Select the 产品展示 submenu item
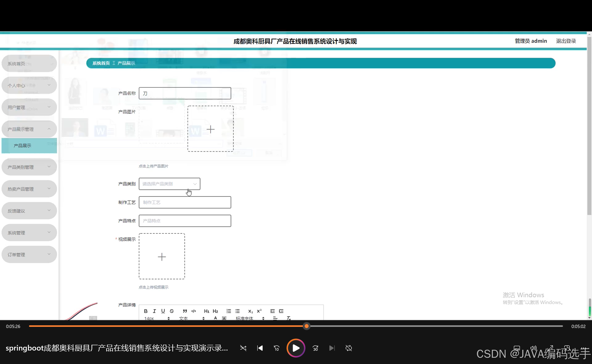Viewport: 592px width, 364px height. tap(29, 146)
